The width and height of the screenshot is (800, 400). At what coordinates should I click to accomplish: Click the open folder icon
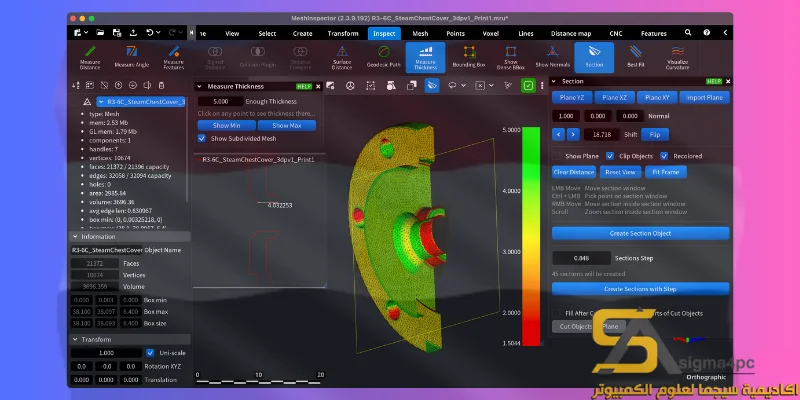point(101,33)
